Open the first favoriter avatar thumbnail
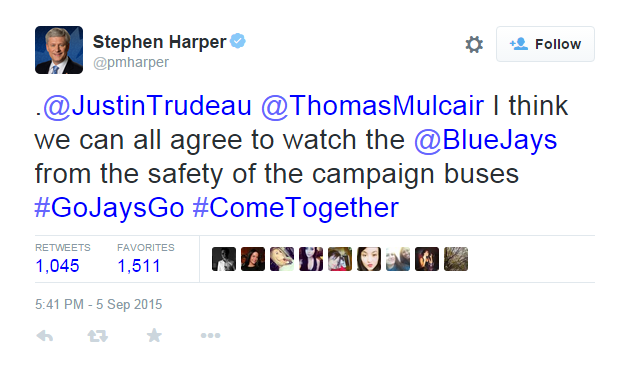Image resolution: width=617 pixels, height=372 pixels. click(x=224, y=259)
